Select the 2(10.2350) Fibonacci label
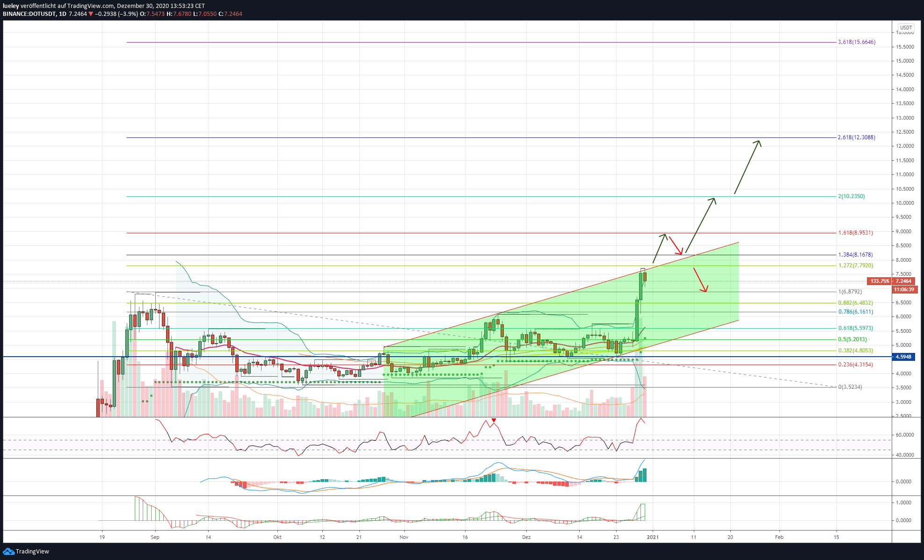This screenshot has height=560, width=924. coord(851,196)
